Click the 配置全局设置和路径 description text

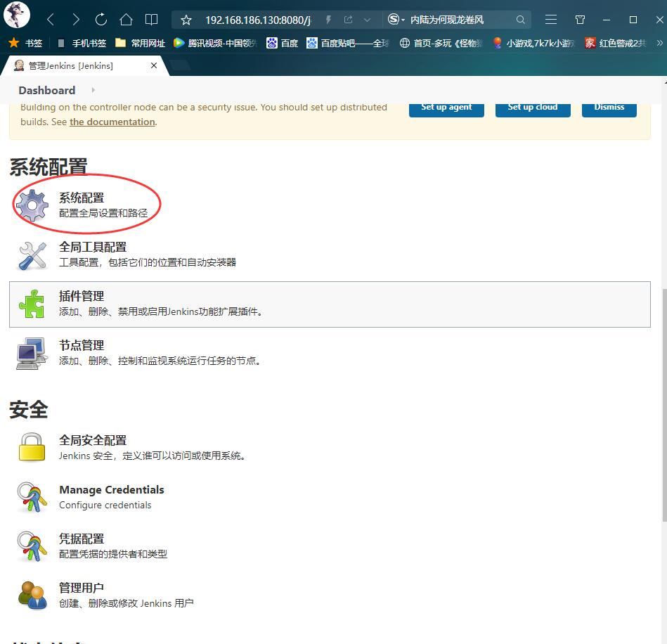(103, 213)
